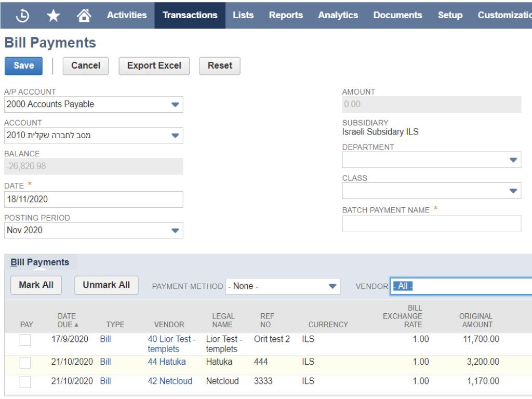532x399 pixels.
Task: Click the Mark All button
Action: click(36, 285)
